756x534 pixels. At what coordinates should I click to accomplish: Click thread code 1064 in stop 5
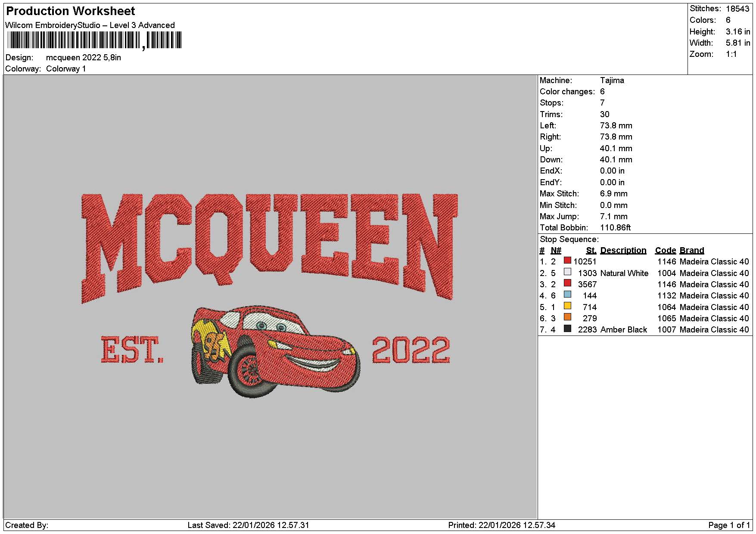[x=667, y=307]
